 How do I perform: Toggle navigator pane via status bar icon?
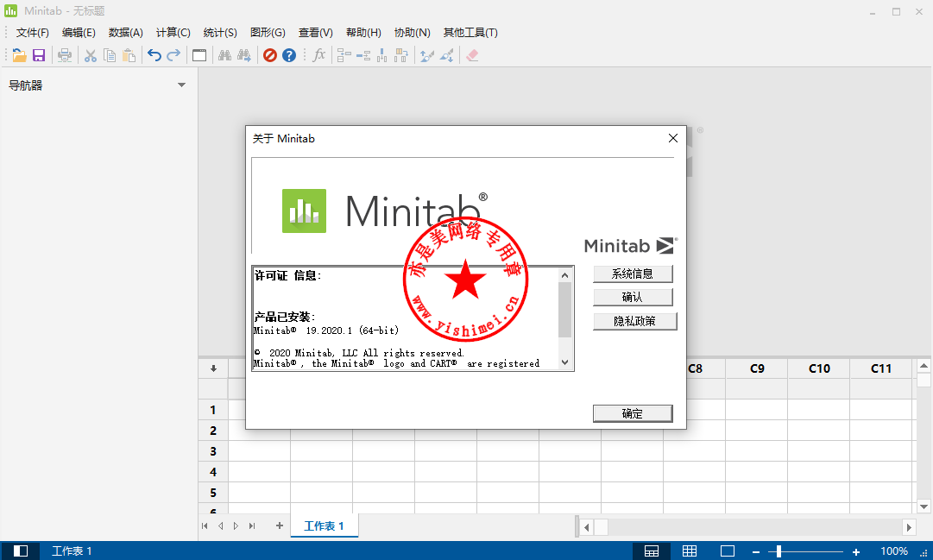[20, 551]
